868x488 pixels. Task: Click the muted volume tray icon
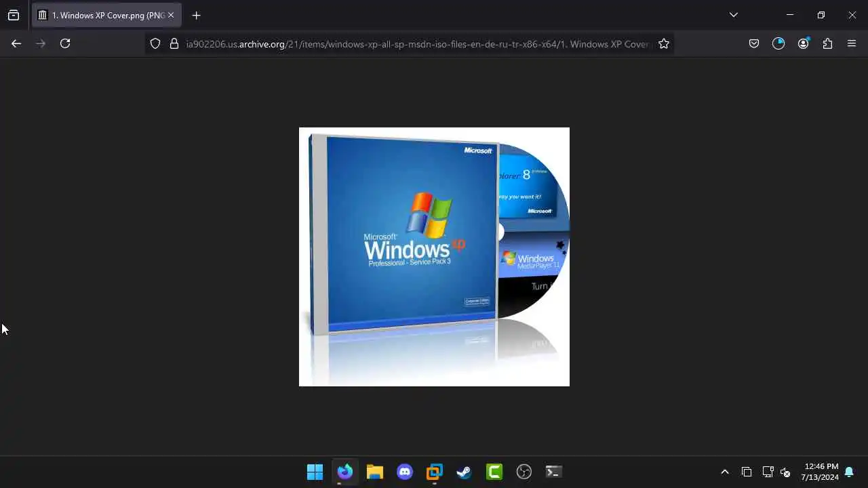click(785, 472)
